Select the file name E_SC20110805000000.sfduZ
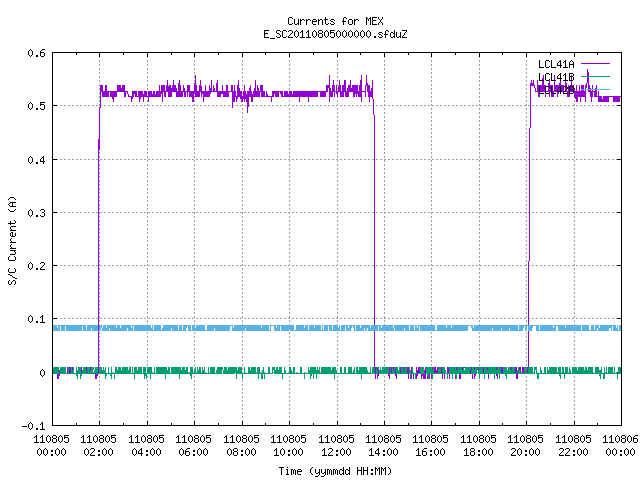 coord(335,34)
